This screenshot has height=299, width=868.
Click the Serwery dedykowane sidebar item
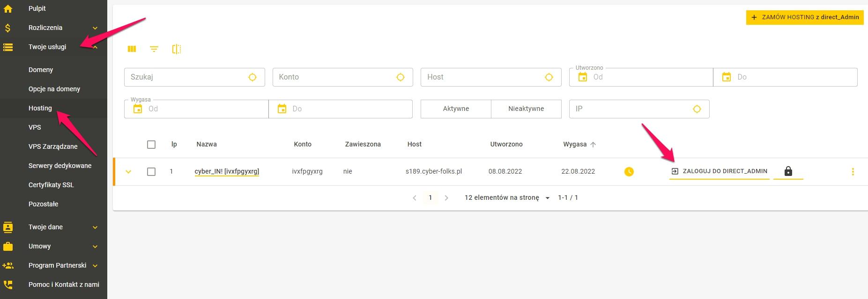point(60,166)
